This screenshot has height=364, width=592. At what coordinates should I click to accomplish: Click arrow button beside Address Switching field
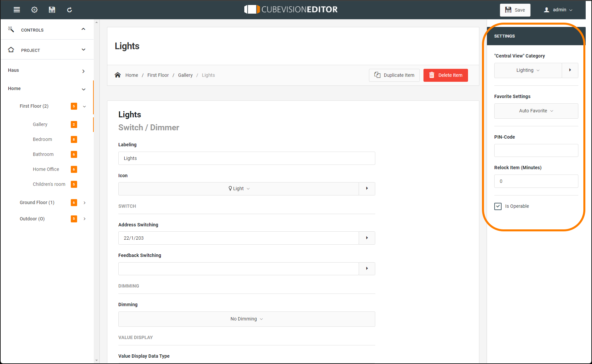(367, 238)
